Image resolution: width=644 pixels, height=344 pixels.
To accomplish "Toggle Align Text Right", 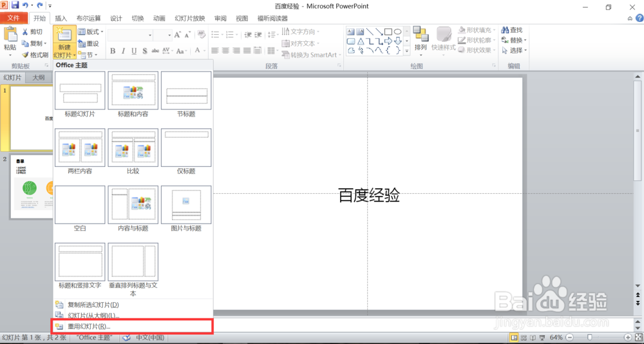I will tap(236, 50).
